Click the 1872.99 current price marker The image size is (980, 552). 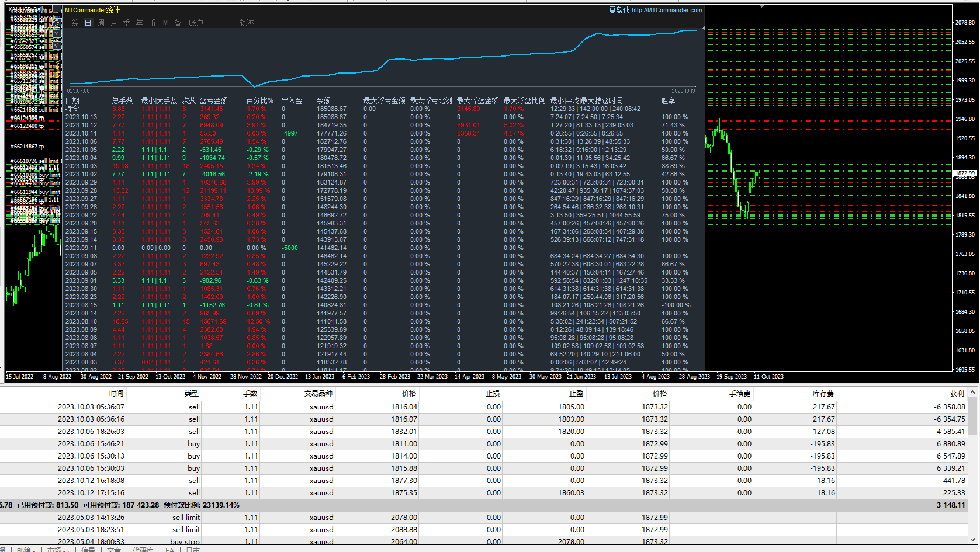pyautogui.click(x=965, y=173)
